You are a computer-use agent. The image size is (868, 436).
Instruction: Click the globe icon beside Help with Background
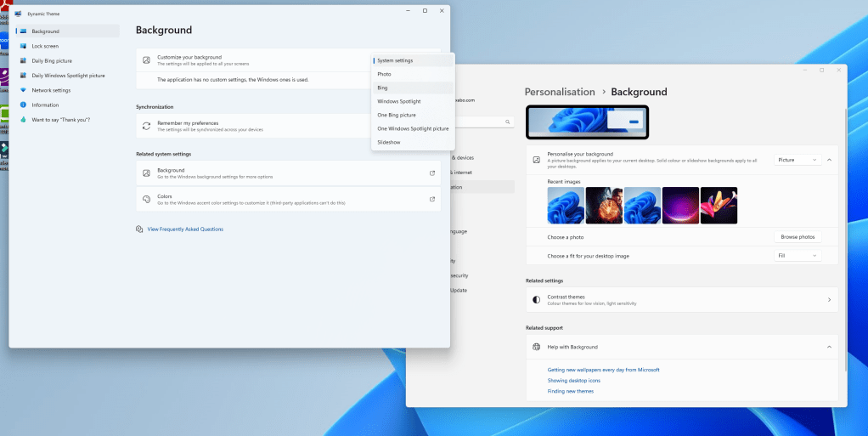point(536,347)
